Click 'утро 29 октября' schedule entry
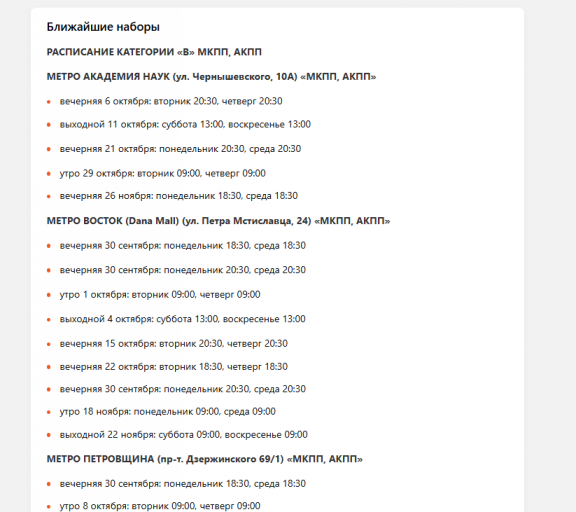Image resolution: width=576 pixels, height=512 pixels. pos(163,173)
